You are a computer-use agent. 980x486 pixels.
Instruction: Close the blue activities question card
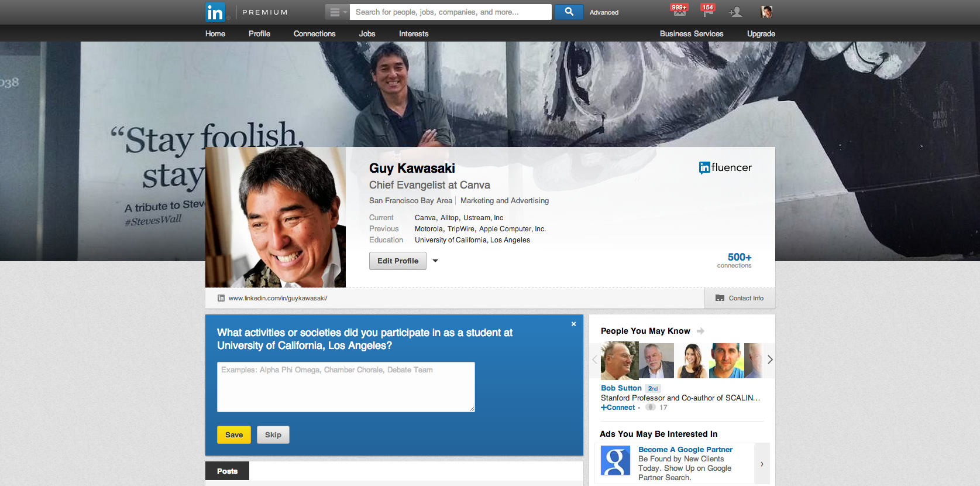[x=573, y=324]
